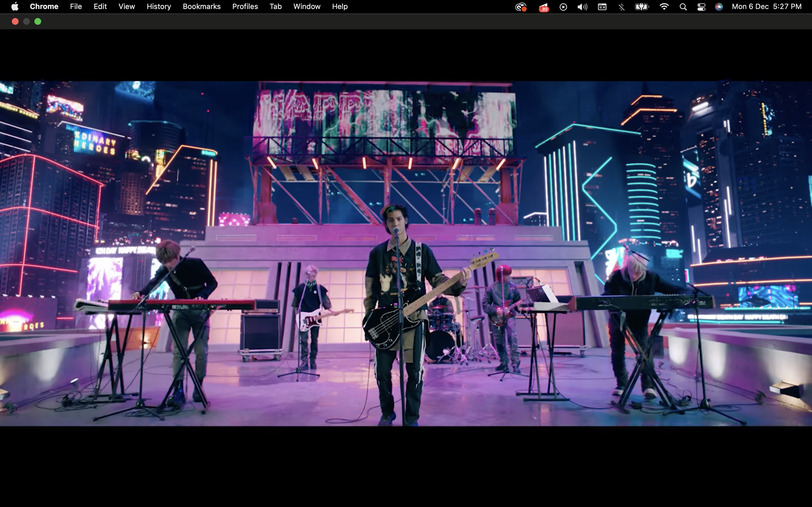The width and height of the screenshot is (812, 507).
Task: Select the Tab menu item
Action: (275, 6)
